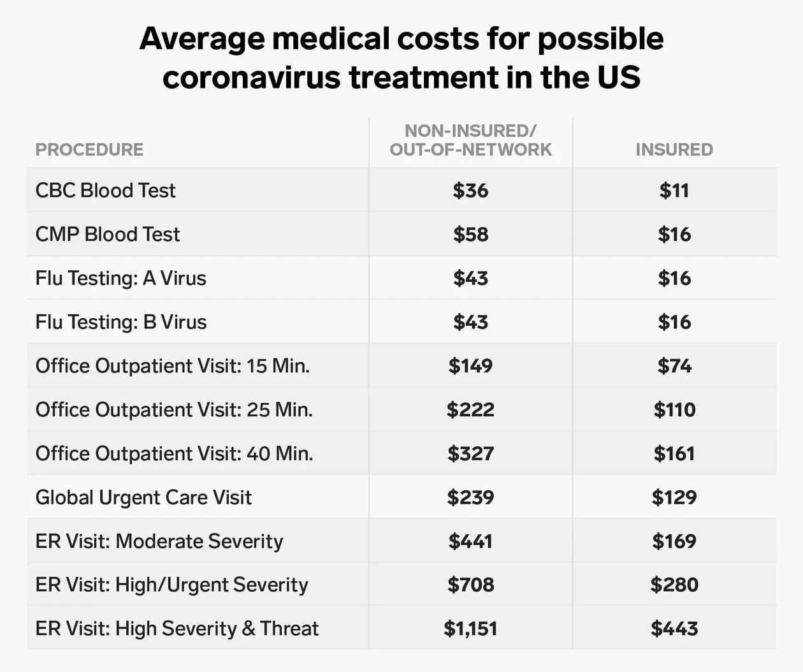The width and height of the screenshot is (803, 672).
Task: Click ER Visit: High Severity & Threat label
Action: (177, 629)
